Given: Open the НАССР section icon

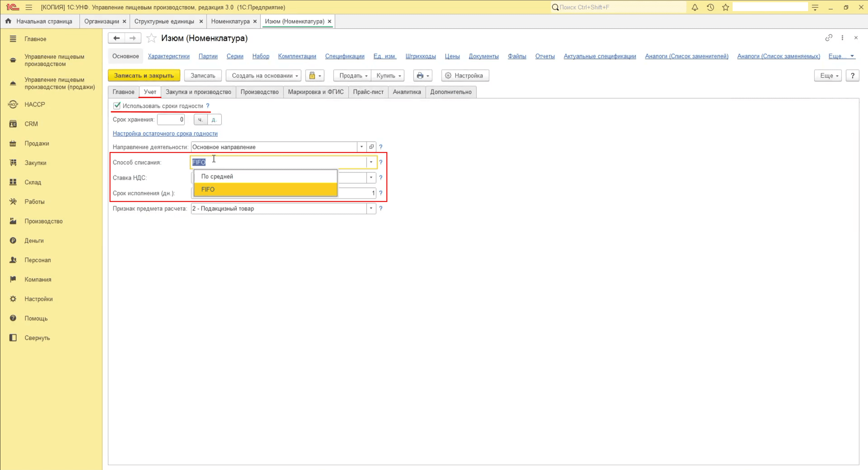Looking at the screenshot, I should (13, 104).
